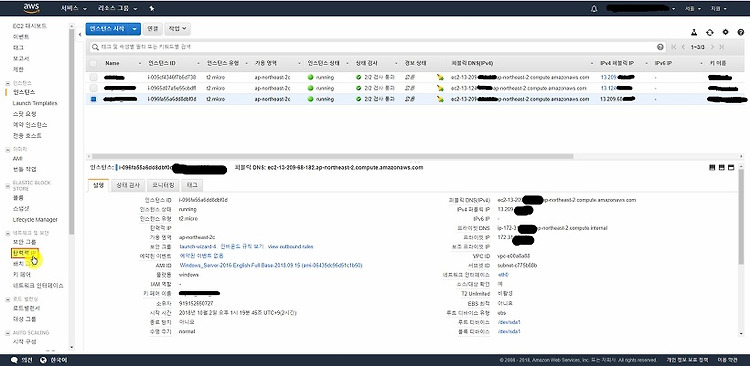Viewport: 750px width, 366px height.
Task: Open the redacted account name dropdown
Action: click(641, 9)
